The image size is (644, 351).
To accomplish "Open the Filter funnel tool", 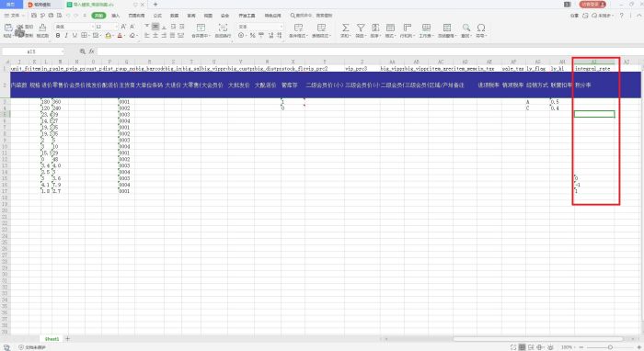I will coord(361,28).
